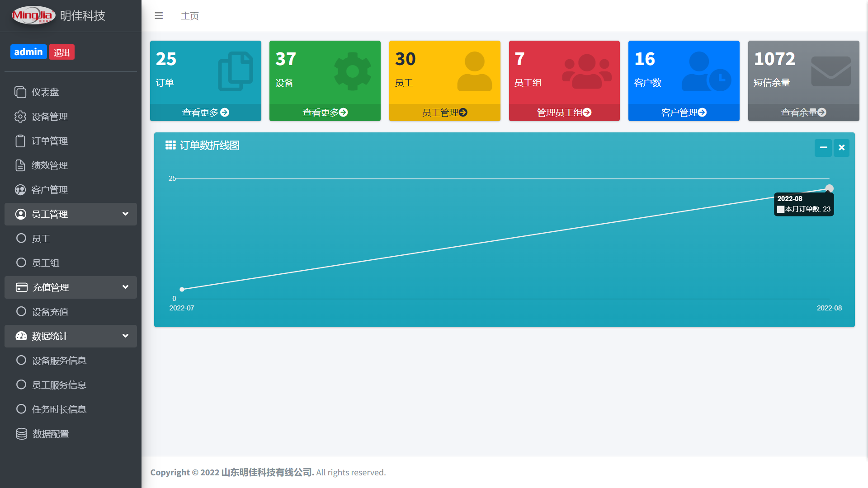Open 设备管理 gear icon in sidebar

coord(20,117)
